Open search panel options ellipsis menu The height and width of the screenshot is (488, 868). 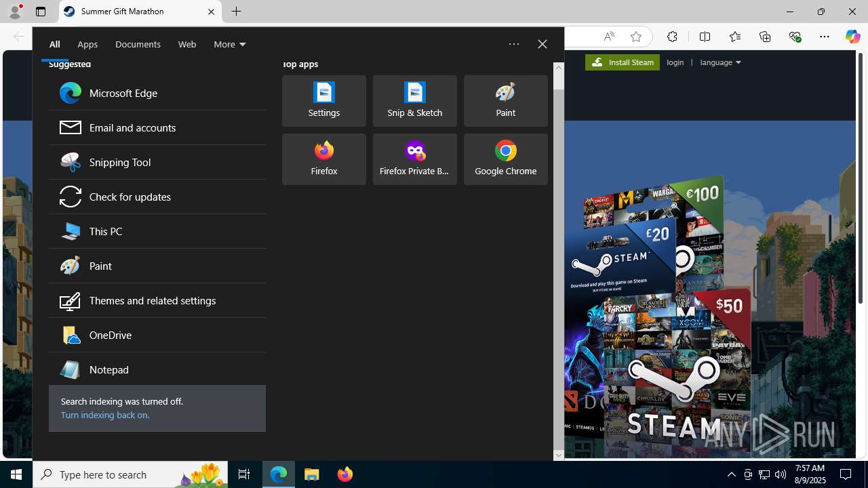514,45
